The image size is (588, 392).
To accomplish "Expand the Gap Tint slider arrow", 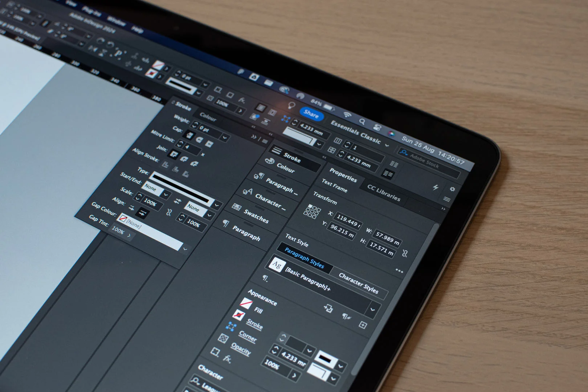I will click(129, 236).
